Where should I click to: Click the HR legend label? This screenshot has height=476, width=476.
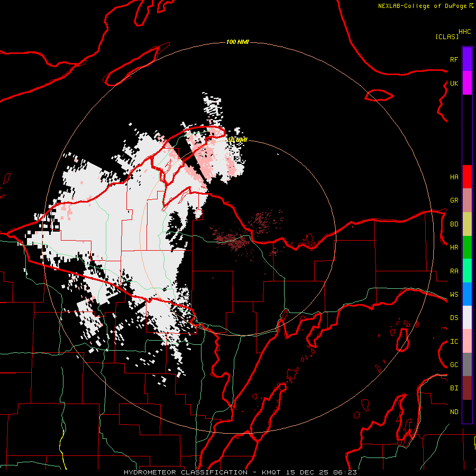coord(454,248)
